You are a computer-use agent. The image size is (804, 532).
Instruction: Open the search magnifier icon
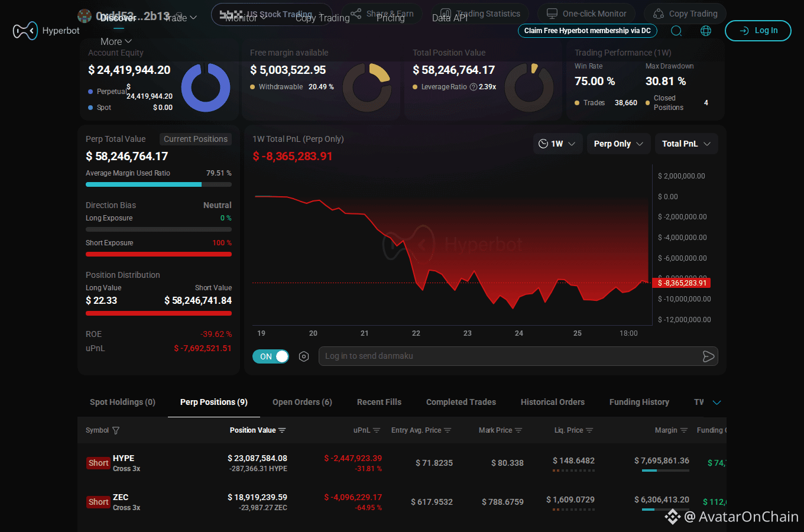tap(676, 31)
